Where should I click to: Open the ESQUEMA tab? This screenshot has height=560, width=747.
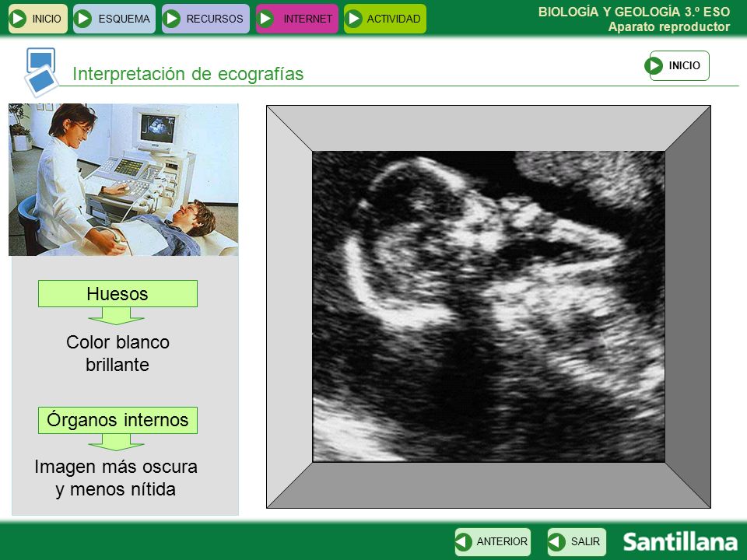pyautogui.click(x=114, y=19)
